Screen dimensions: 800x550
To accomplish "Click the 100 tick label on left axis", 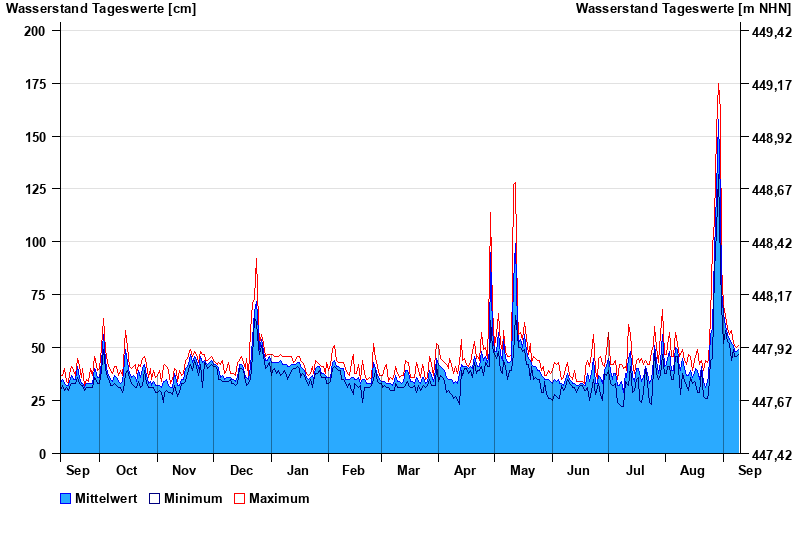I will tap(35, 242).
